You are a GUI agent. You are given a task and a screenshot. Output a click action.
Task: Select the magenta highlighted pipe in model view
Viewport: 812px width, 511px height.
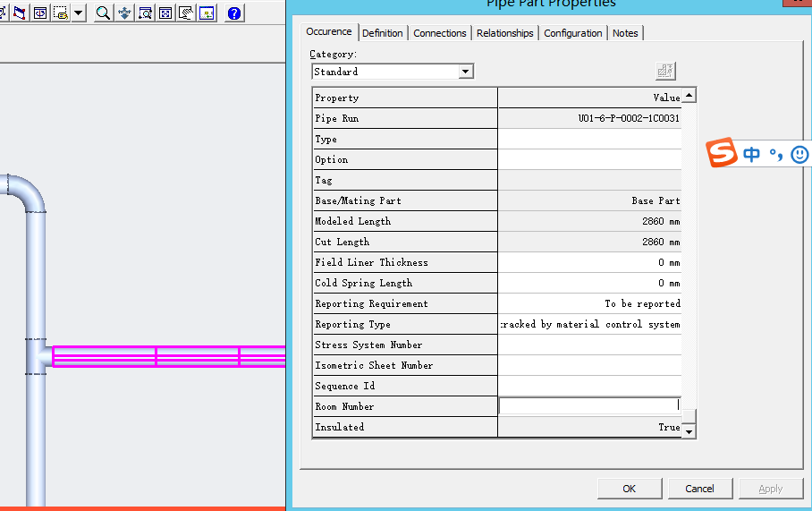click(x=169, y=356)
